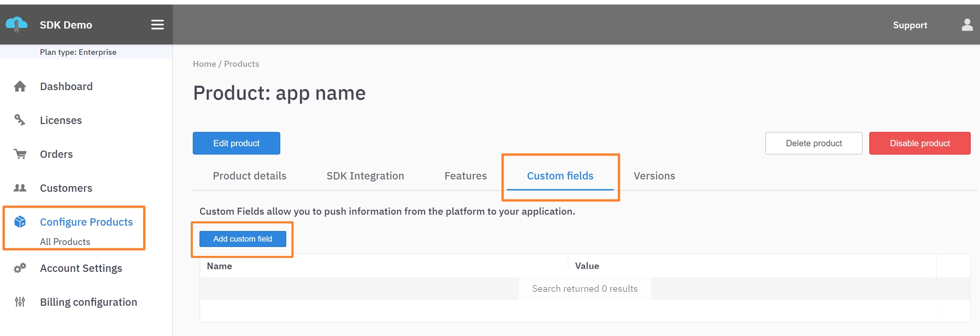Toggle the hamburger sidebar menu
The image size is (980, 336).
tap(157, 25)
